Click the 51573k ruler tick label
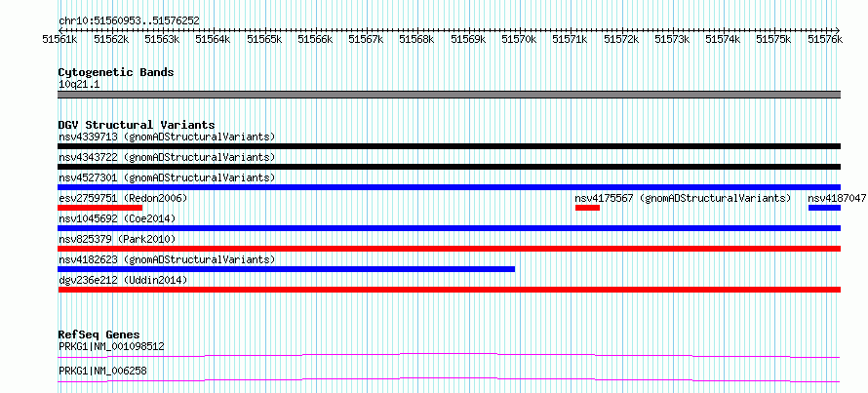This screenshot has height=393, width=868. click(x=672, y=39)
